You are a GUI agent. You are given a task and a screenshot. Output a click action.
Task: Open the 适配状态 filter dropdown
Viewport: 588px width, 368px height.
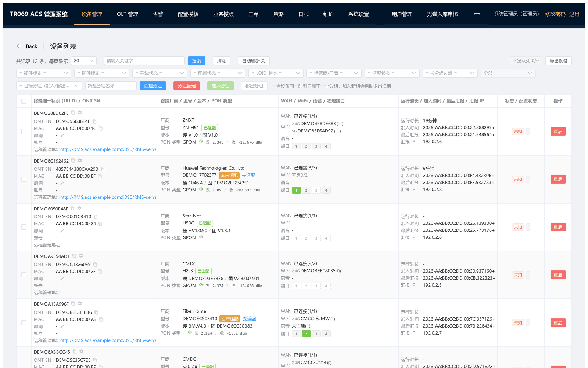[392, 73]
